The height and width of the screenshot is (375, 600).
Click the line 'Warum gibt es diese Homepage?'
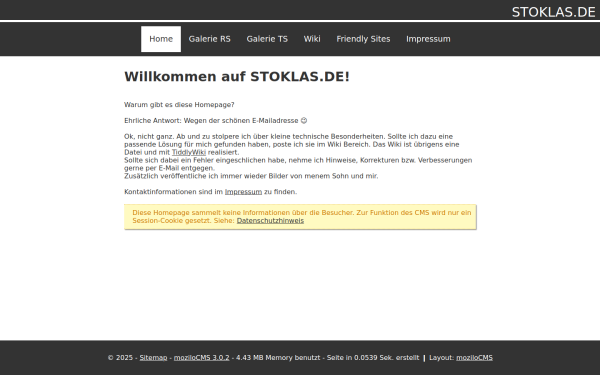coord(179,105)
